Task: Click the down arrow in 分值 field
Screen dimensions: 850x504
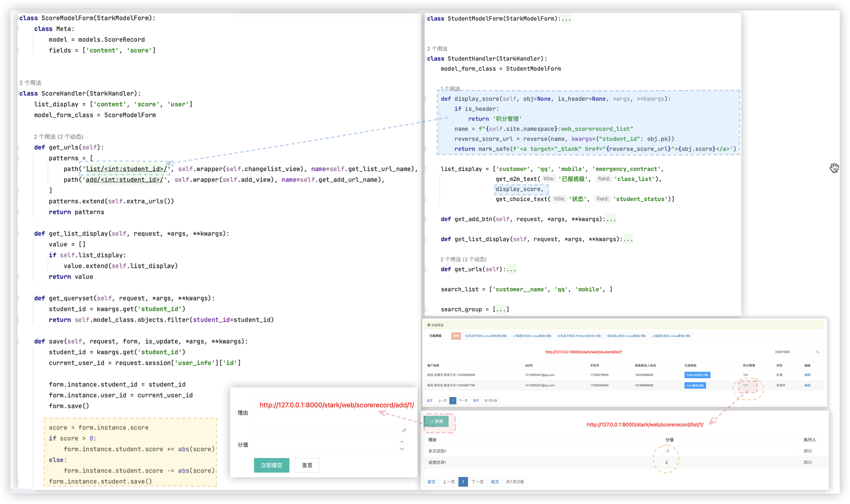Action: 402,449
